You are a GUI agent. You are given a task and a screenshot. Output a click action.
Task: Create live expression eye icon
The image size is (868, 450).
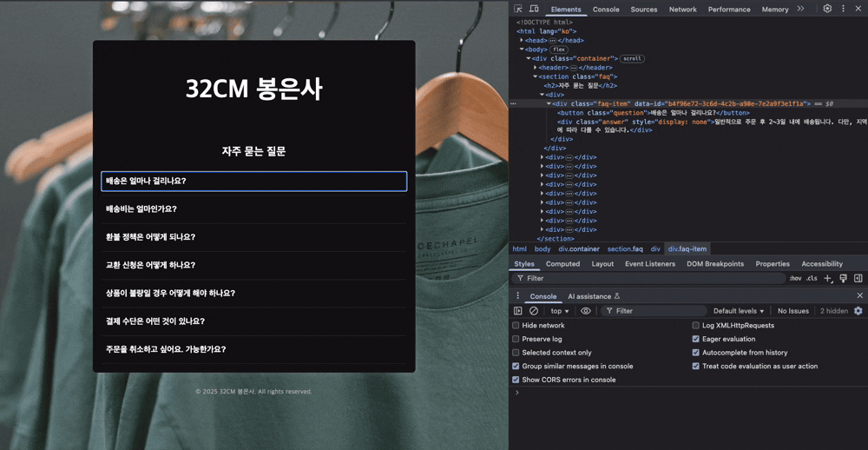[x=586, y=311]
